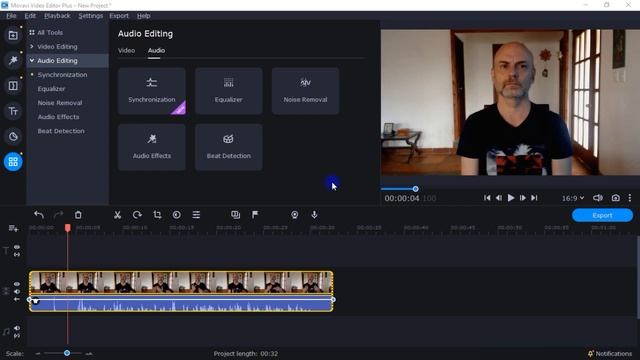Switch to the Audio tab

click(x=156, y=50)
